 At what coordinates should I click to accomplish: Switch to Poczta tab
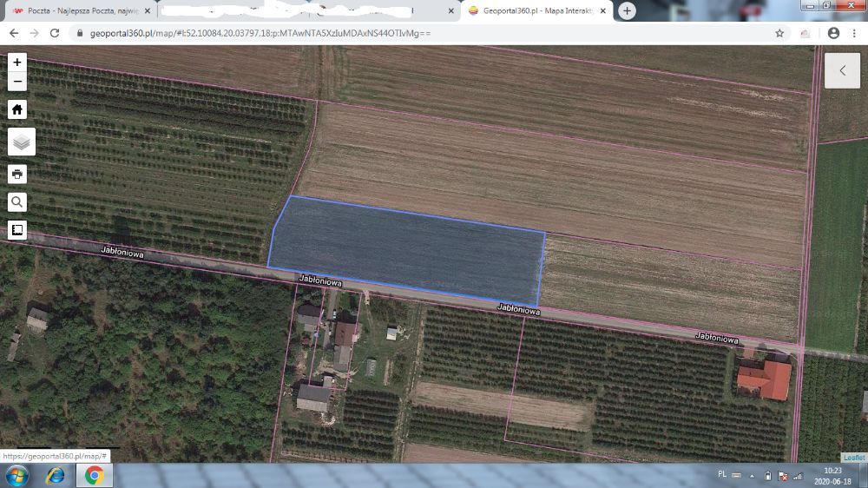pyautogui.click(x=81, y=11)
